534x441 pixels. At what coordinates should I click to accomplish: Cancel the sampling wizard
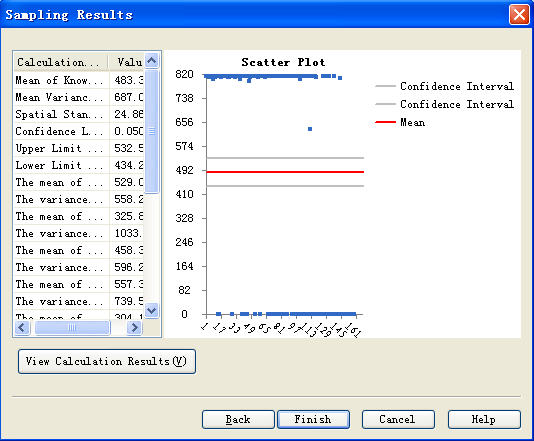398,419
